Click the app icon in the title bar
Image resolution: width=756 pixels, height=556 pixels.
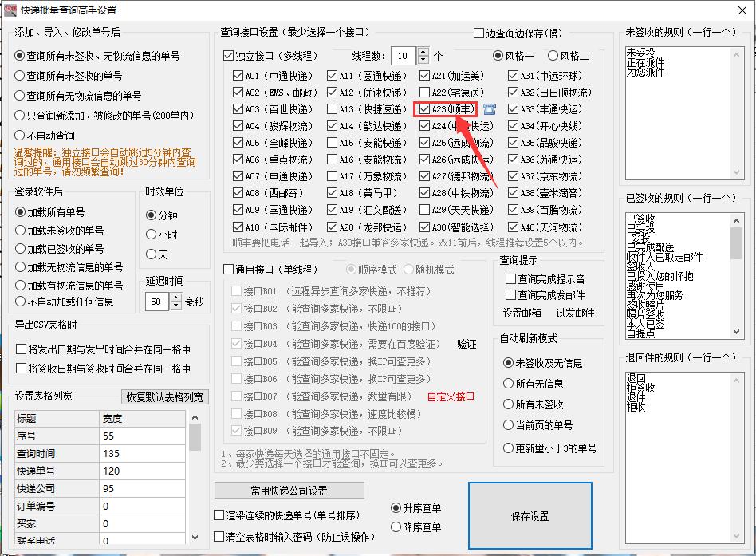(x=12, y=10)
